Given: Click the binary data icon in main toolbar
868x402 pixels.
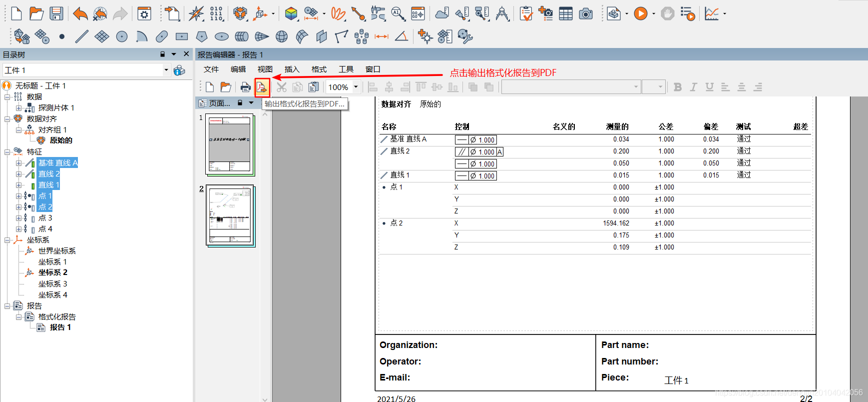Looking at the screenshot, I should point(216,13).
